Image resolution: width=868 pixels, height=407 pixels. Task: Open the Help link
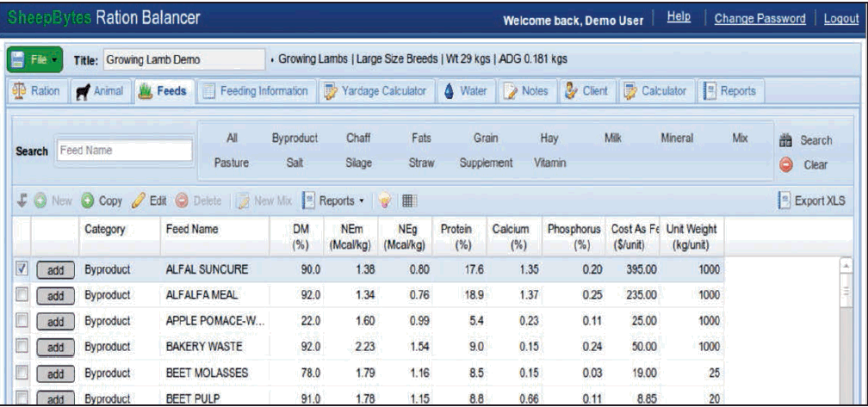point(679,16)
